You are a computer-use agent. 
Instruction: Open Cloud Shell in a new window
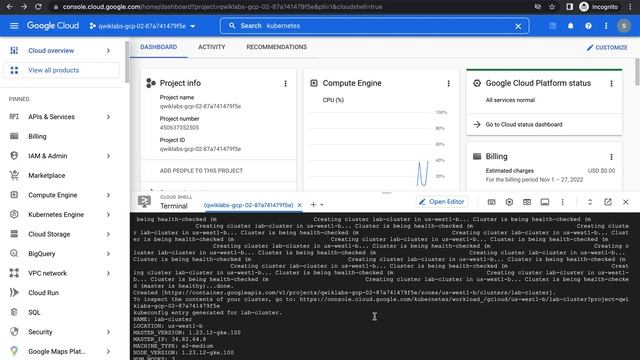click(x=608, y=202)
